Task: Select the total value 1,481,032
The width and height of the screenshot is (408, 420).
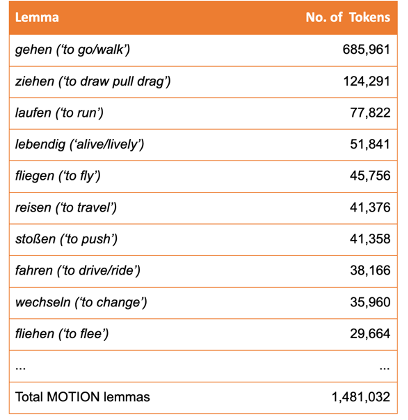Action: 361,397
